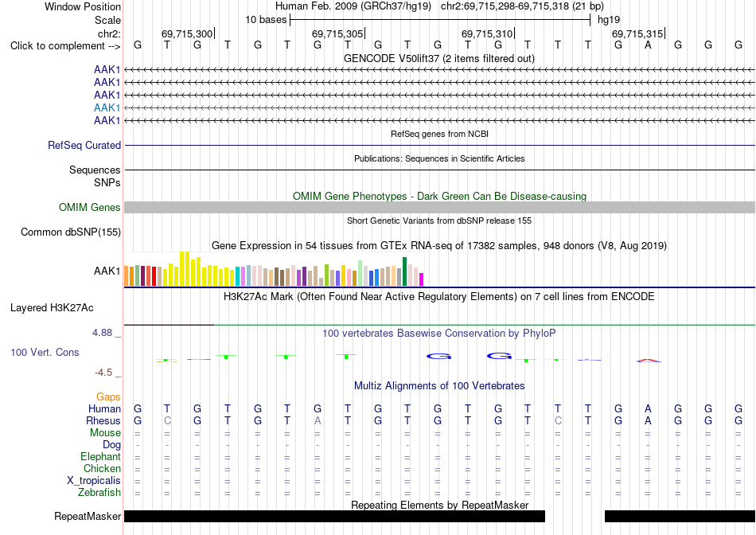The height and width of the screenshot is (535, 756).
Task: Select the light-blue AAK1 transcript label
Action: click(107, 107)
